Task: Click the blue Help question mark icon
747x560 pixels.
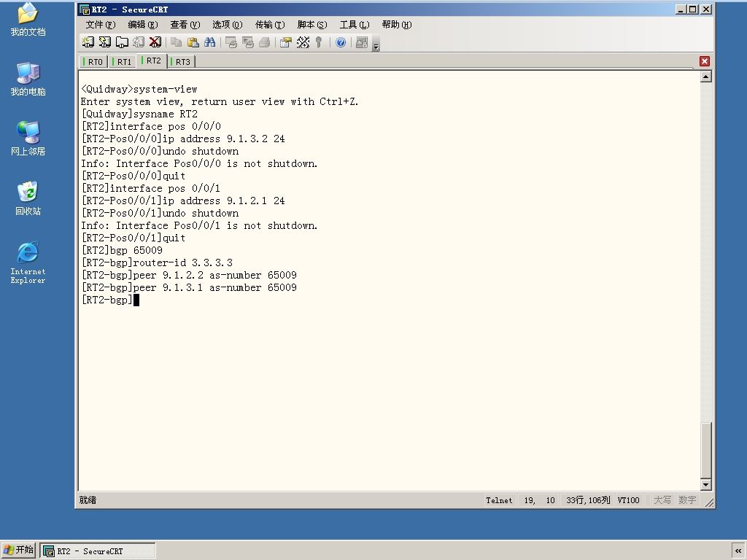Action: point(341,42)
